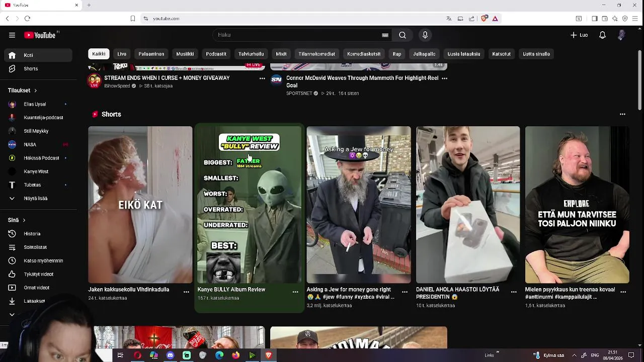Image resolution: width=644 pixels, height=362 pixels.
Task: Select the Uutta sinulle chip
Action: 536,54
